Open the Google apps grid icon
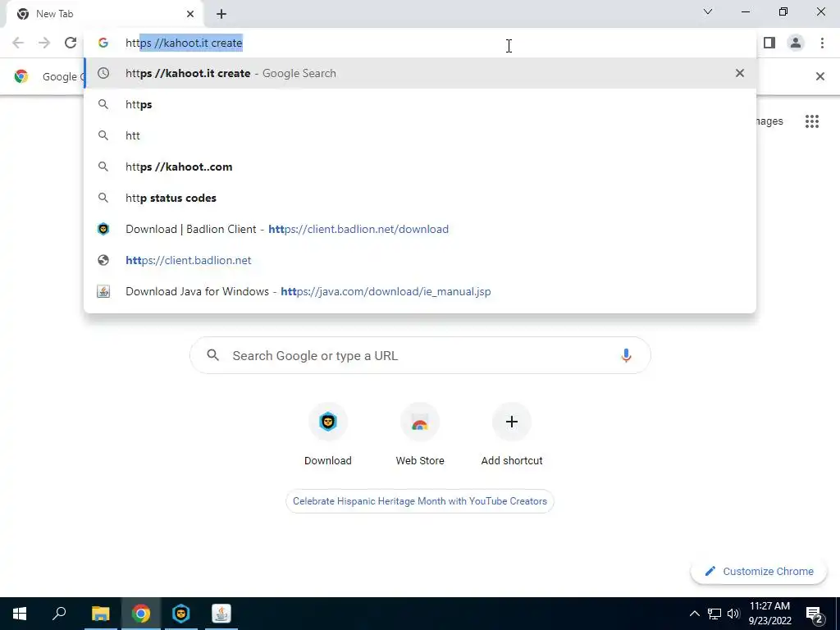The image size is (840, 630). 811,121
